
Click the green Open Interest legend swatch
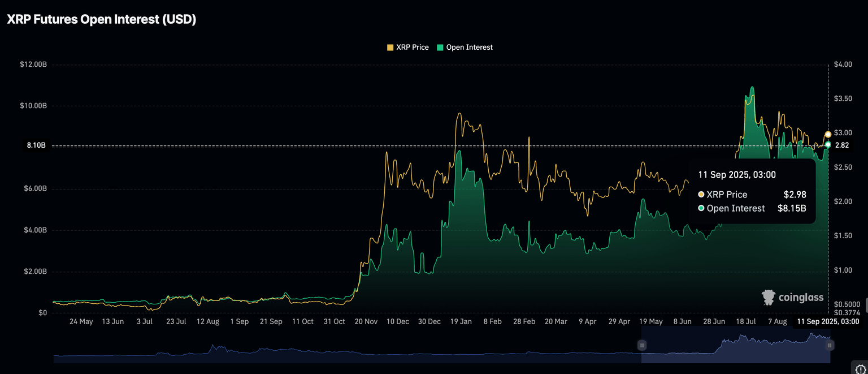click(440, 48)
